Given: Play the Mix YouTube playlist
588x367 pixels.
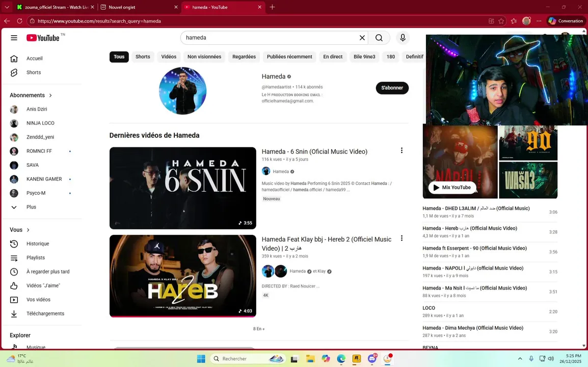Looking at the screenshot, I should point(452,187).
